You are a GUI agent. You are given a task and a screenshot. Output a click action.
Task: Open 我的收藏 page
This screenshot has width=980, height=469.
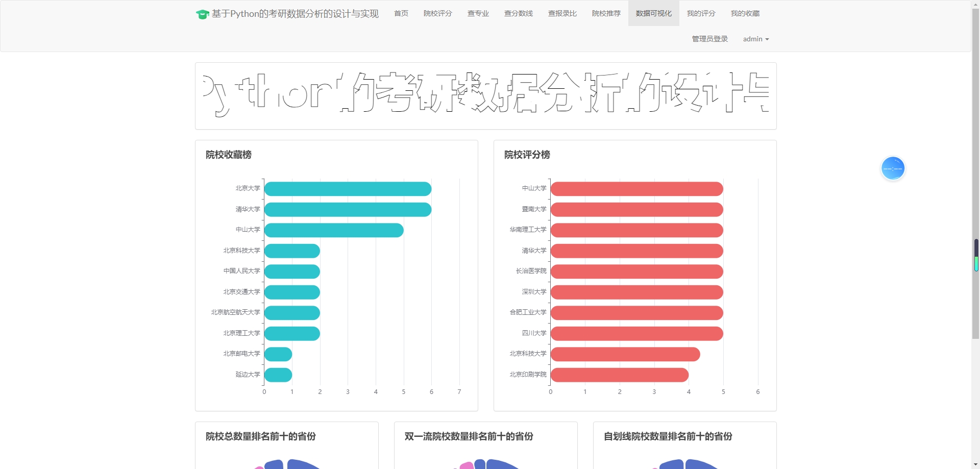(x=745, y=13)
